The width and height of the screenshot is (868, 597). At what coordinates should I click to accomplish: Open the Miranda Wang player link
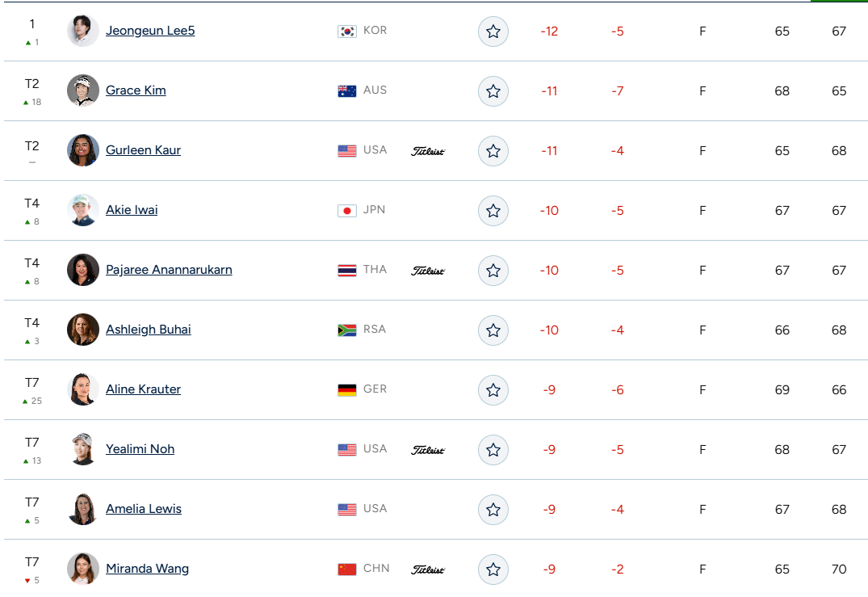point(147,569)
